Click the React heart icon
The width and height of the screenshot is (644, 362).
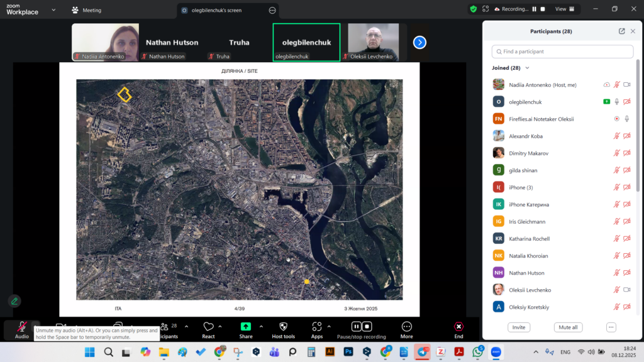[x=208, y=327]
